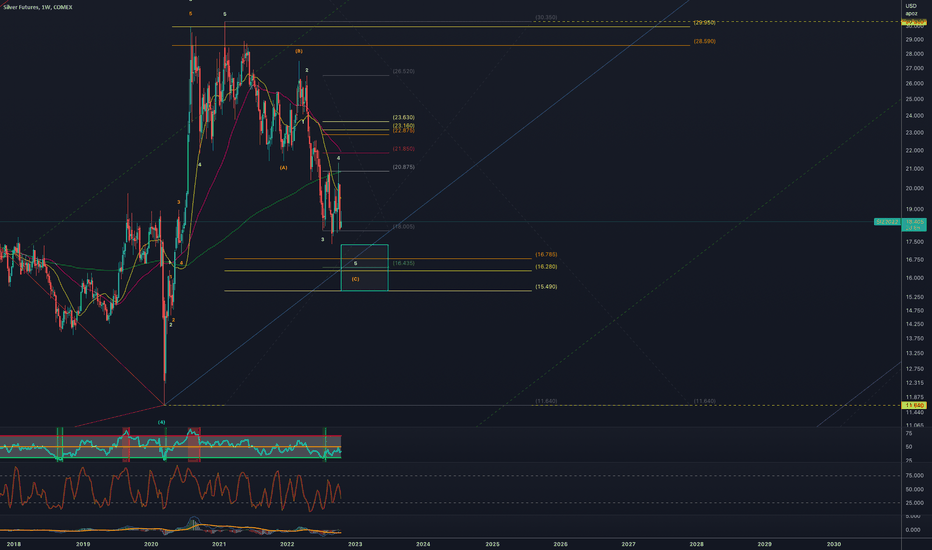932x550 pixels.
Task: Click 17.500 on the price axis
Action: (914, 242)
